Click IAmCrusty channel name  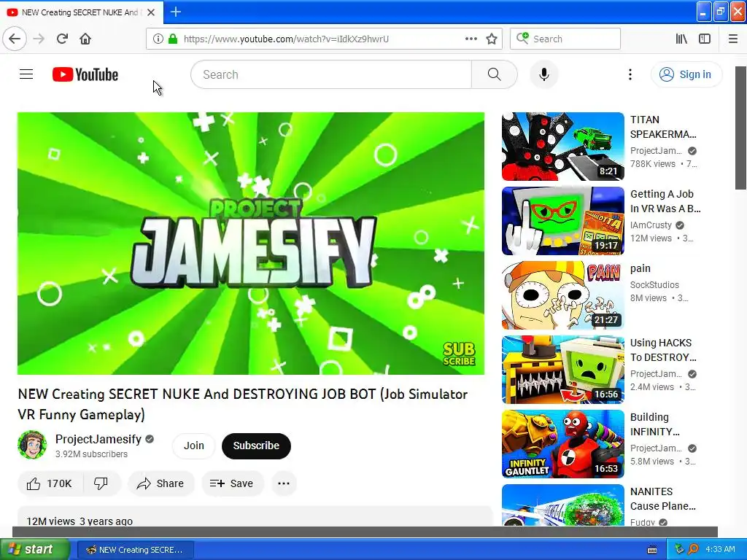651,225
